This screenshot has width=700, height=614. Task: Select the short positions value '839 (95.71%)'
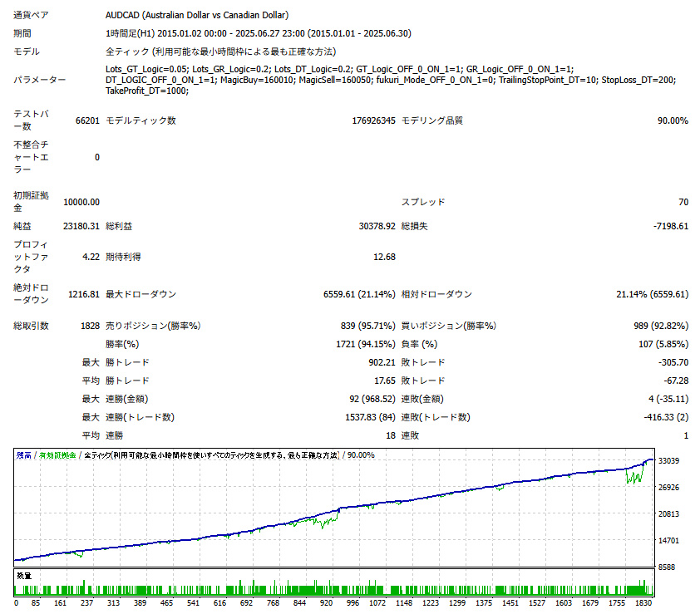(x=367, y=327)
